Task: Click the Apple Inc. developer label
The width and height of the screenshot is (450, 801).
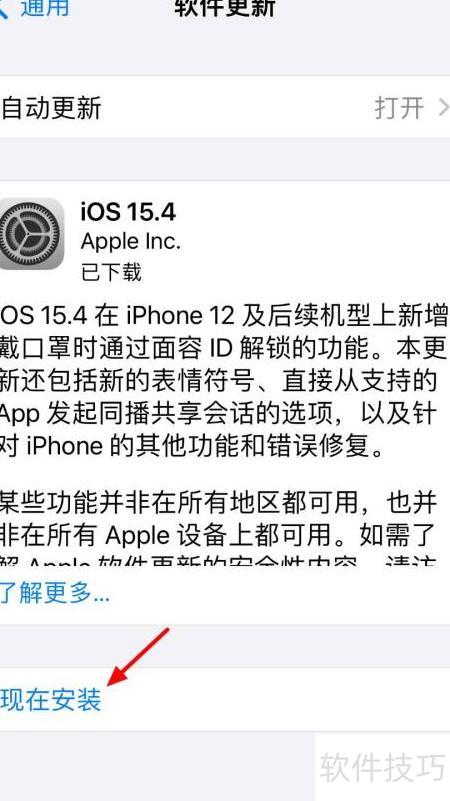Action: coord(131,241)
